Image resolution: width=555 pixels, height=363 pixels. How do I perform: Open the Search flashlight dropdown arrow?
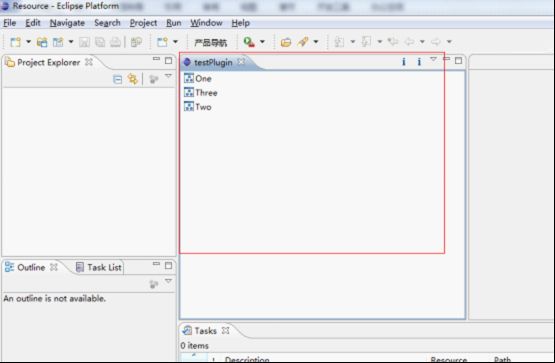point(316,42)
